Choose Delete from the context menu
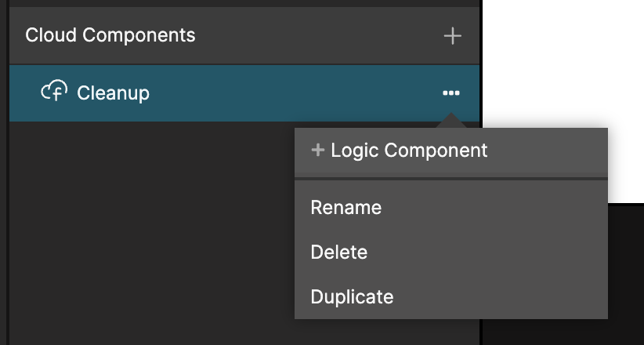644x345 pixels. 338,252
